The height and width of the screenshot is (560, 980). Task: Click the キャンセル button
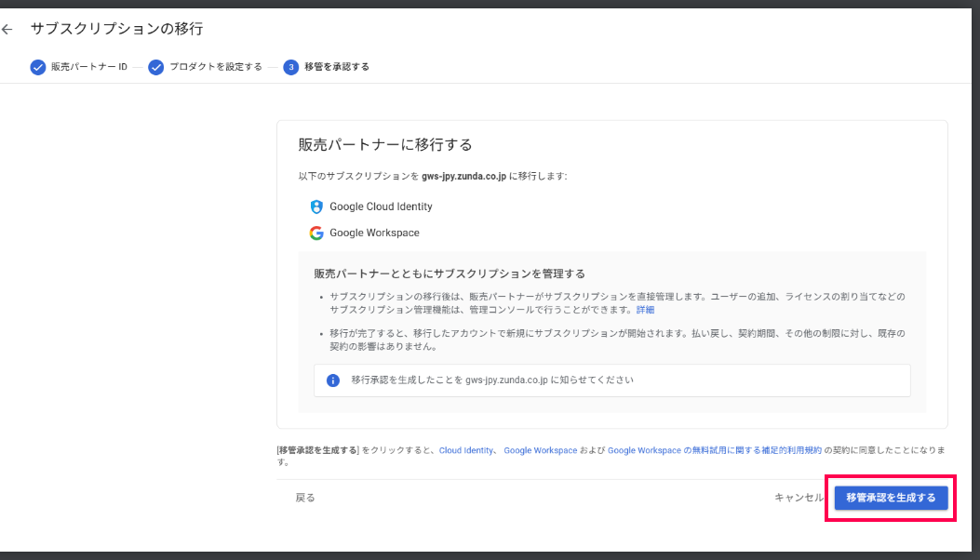799,498
